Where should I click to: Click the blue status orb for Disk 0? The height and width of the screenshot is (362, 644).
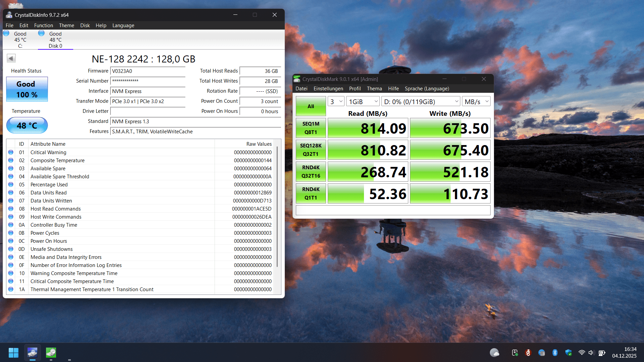41,33
